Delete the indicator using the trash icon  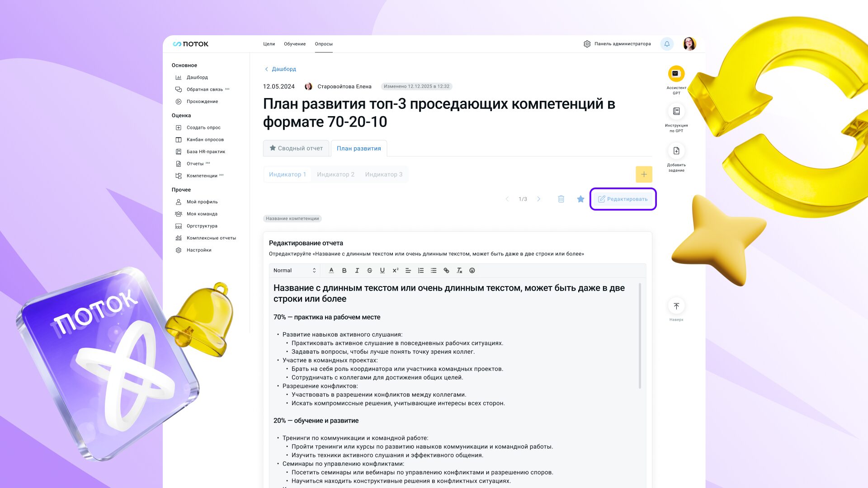click(561, 199)
